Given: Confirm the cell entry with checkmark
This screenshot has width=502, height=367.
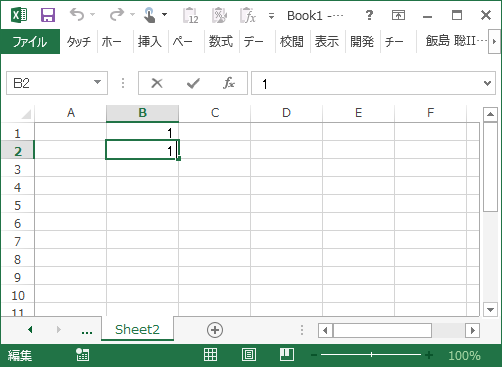Looking at the screenshot, I should (193, 83).
